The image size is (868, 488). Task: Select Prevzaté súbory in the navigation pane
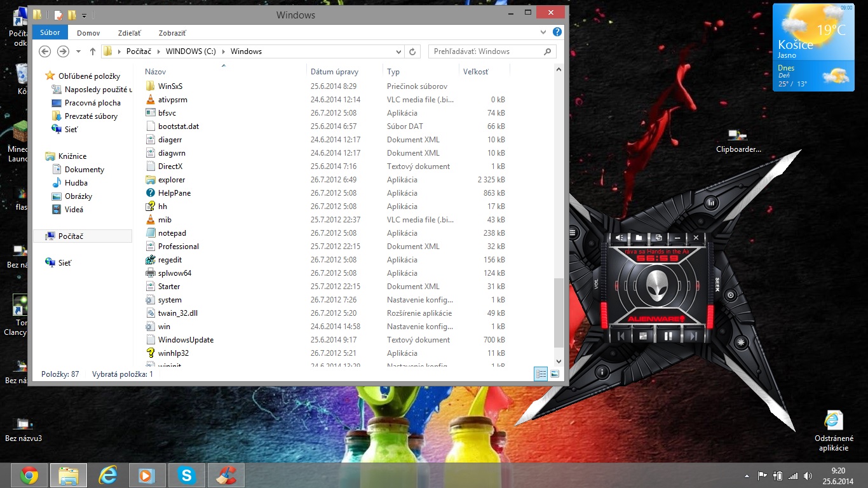[x=85, y=116]
